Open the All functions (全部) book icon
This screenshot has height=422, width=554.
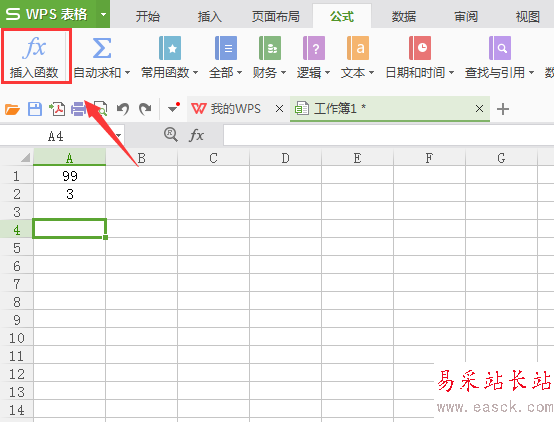tap(226, 48)
